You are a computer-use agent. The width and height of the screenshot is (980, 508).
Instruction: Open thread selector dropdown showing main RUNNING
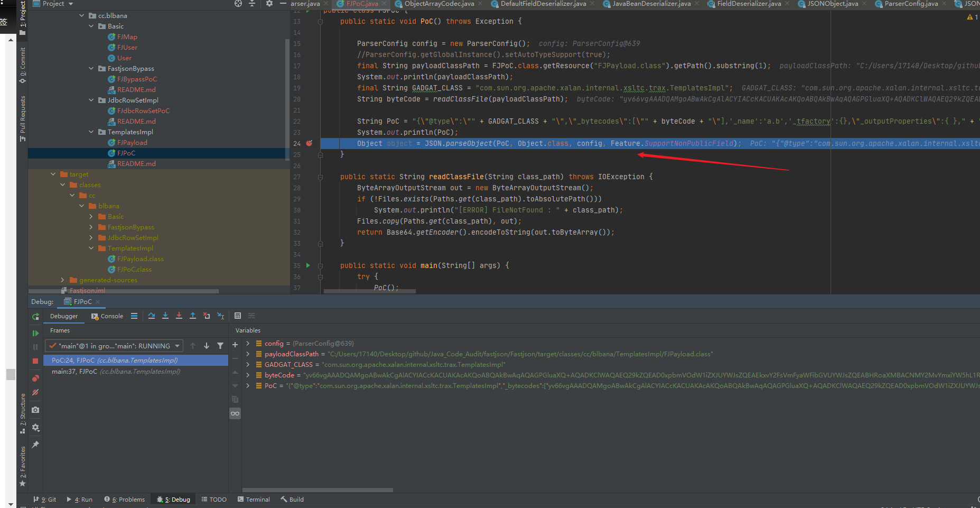(114, 346)
